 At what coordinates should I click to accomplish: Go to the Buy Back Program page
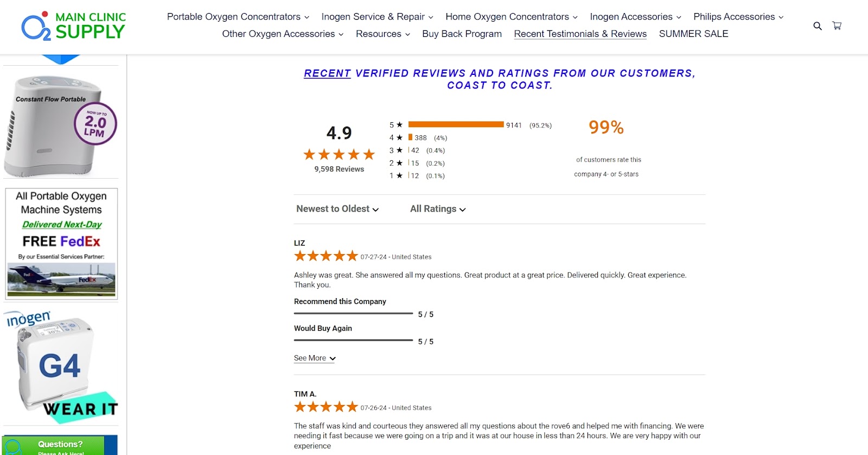coord(462,34)
